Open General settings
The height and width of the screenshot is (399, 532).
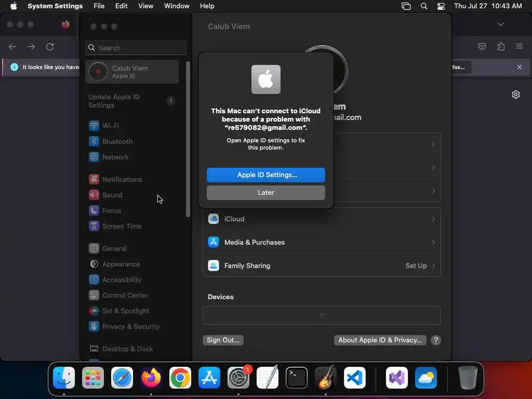click(114, 249)
